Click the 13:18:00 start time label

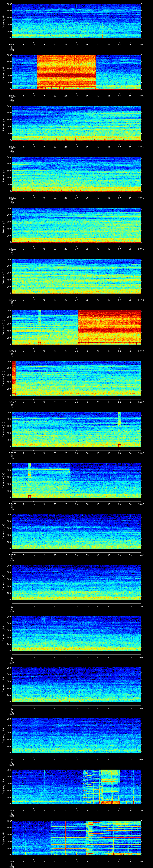[x=12, y=198]
